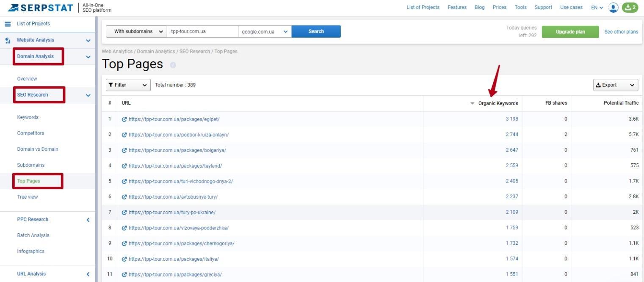644x282 pixels.
Task: Open Domain vs Domain in sidebar
Action: (x=38, y=149)
